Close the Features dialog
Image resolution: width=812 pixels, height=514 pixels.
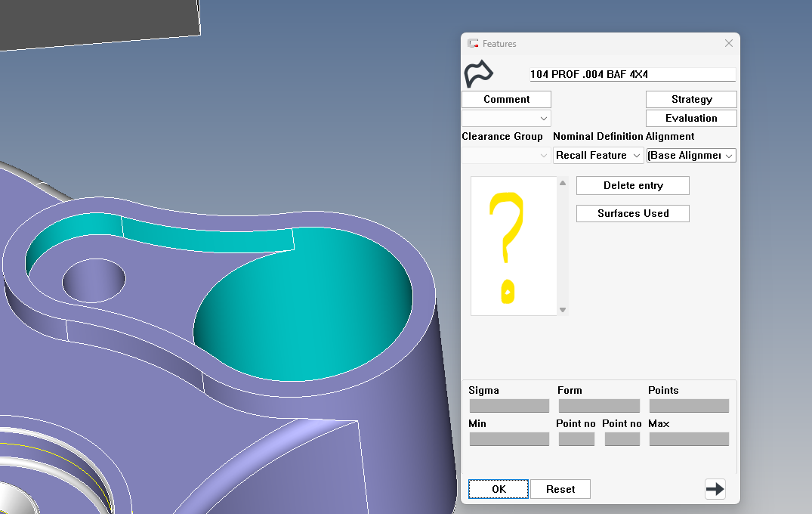coord(728,44)
